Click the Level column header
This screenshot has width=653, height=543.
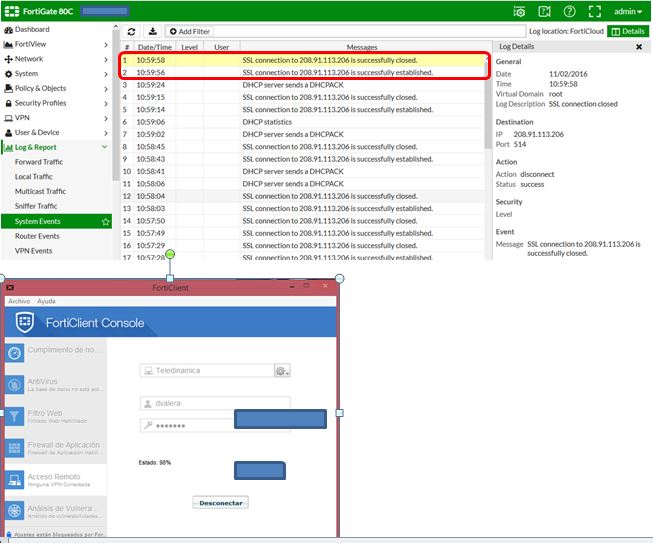pos(189,47)
